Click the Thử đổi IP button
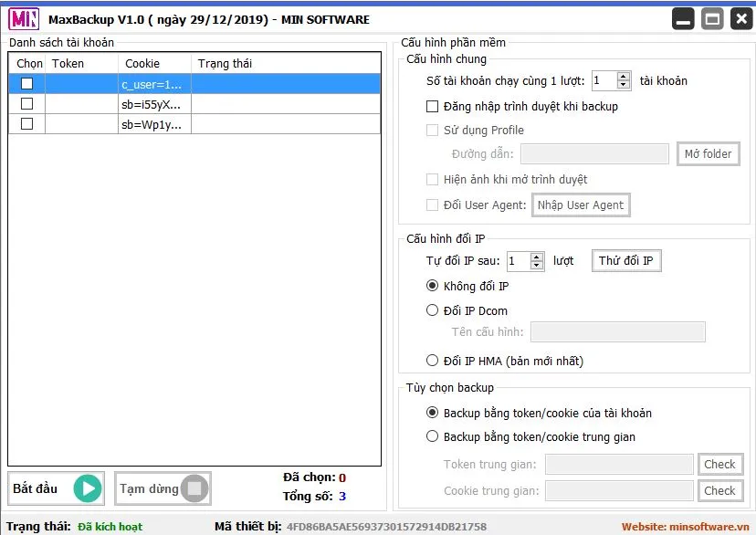Image resolution: width=756 pixels, height=535 pixels. (625, 261)
